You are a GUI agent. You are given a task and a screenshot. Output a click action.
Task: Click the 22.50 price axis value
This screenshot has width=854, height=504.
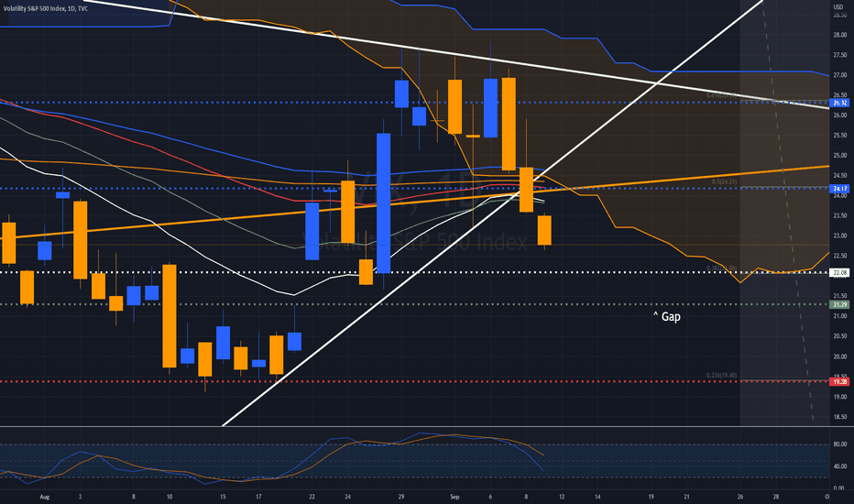point(839,256)
